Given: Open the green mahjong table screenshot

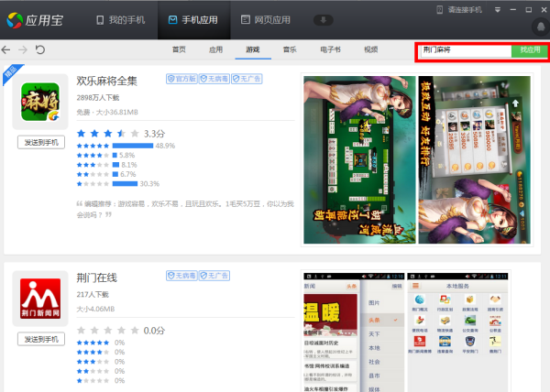Looking at the screenshot, I should pos(359,159).
